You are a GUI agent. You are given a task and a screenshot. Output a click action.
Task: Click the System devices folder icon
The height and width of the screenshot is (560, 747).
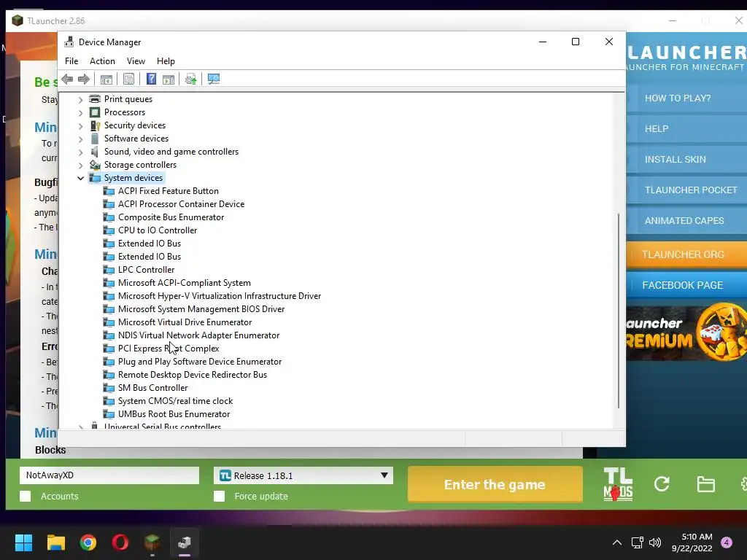(x=96, y=178)
